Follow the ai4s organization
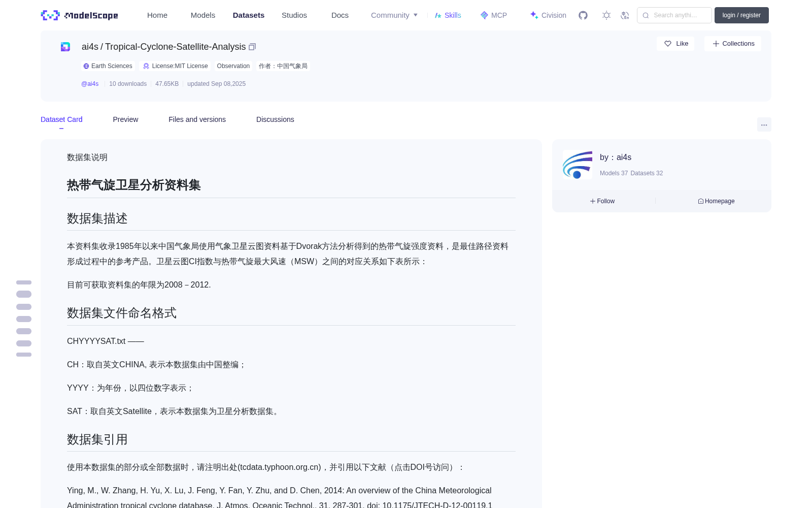Screen dimensions: 812x508 602,201
